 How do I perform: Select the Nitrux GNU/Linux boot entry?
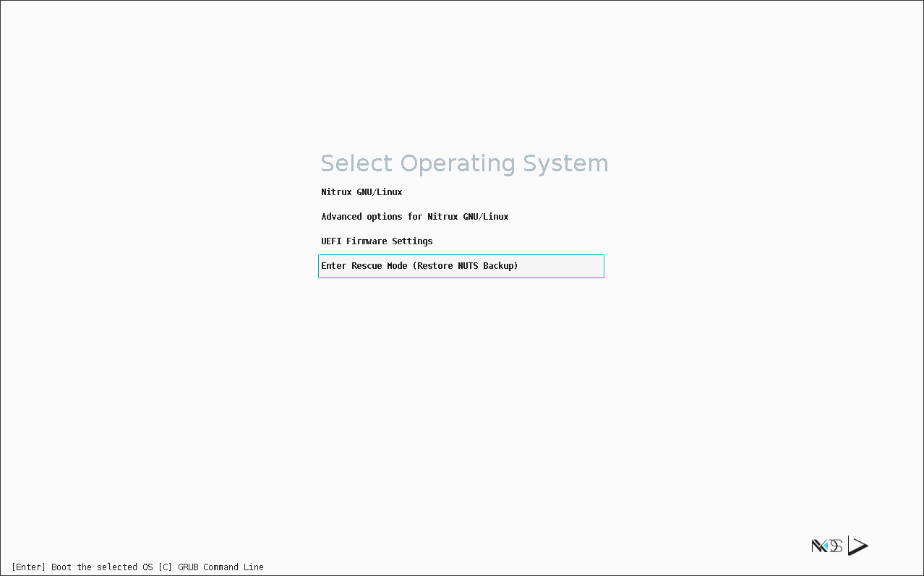coord(362,192)
